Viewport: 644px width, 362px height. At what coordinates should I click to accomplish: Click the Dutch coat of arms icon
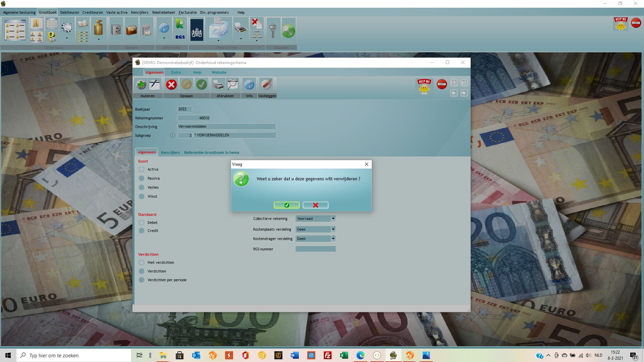[x=197, y=30]
